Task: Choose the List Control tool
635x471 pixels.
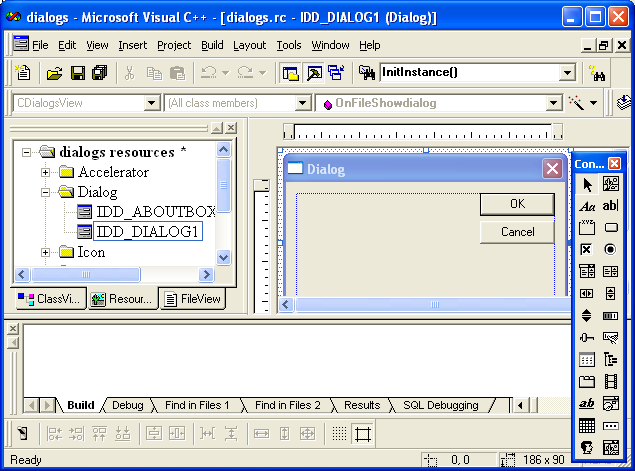Action: point(587,359)
